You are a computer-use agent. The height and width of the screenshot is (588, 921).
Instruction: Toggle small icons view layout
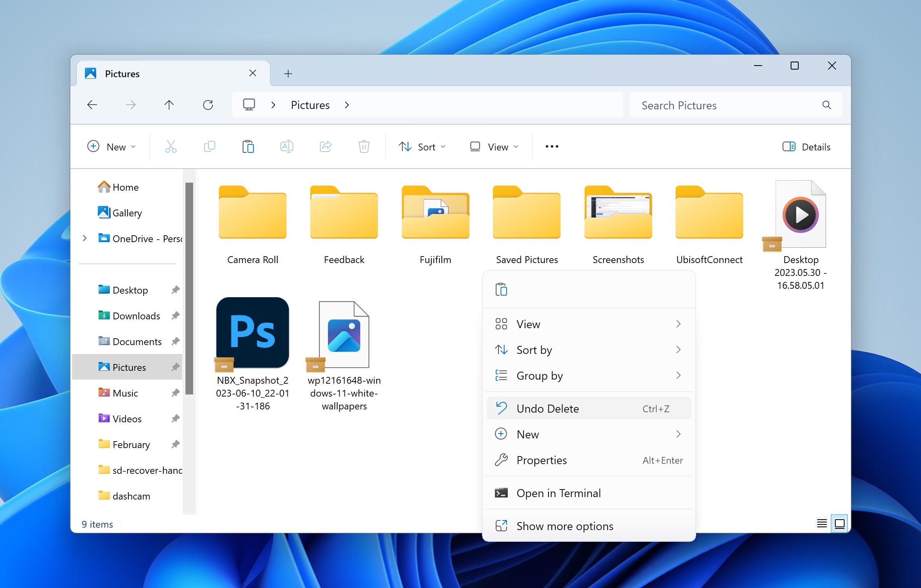point(820,524)
